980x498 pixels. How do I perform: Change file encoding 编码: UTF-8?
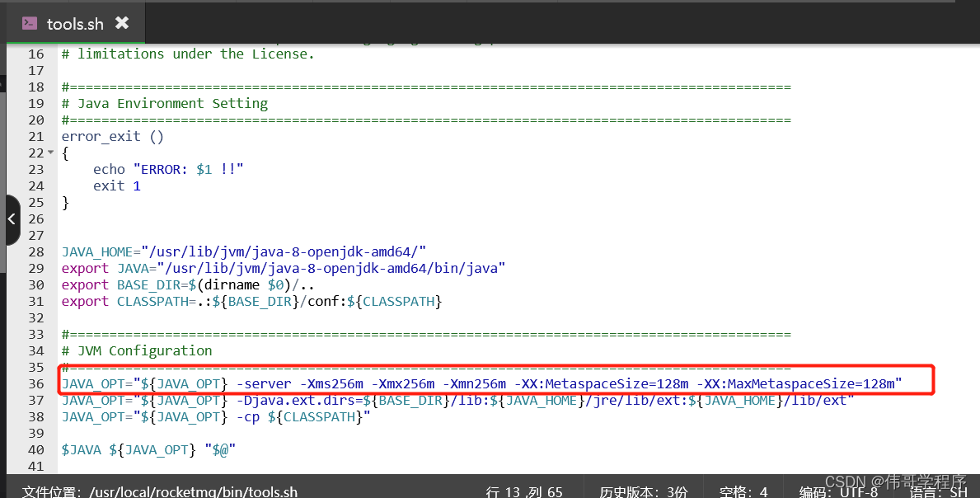coord(838,491)
